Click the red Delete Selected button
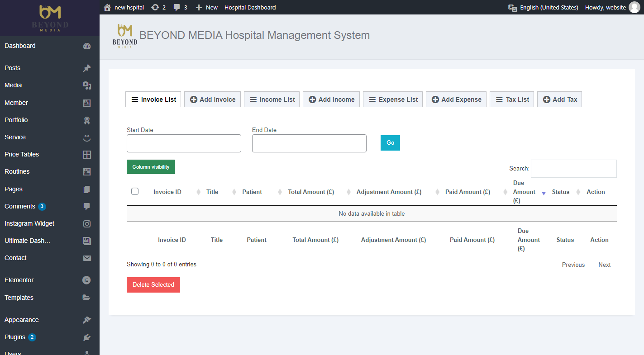Viewport: 644px width, 355px height. [x=153, y=285]
